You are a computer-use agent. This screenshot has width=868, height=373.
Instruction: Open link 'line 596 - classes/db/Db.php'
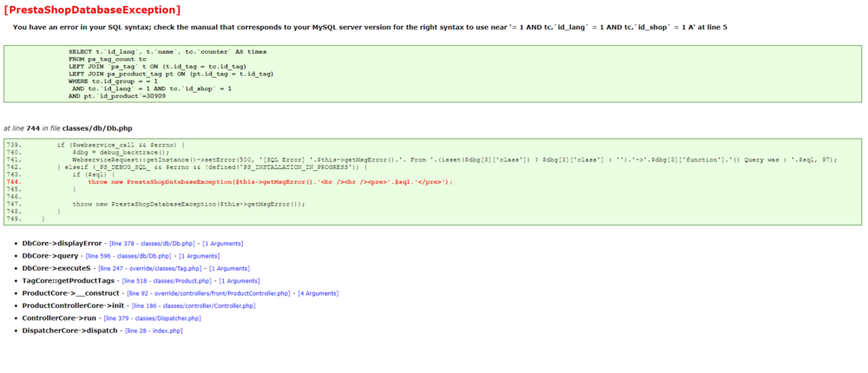tap(129, 256)
